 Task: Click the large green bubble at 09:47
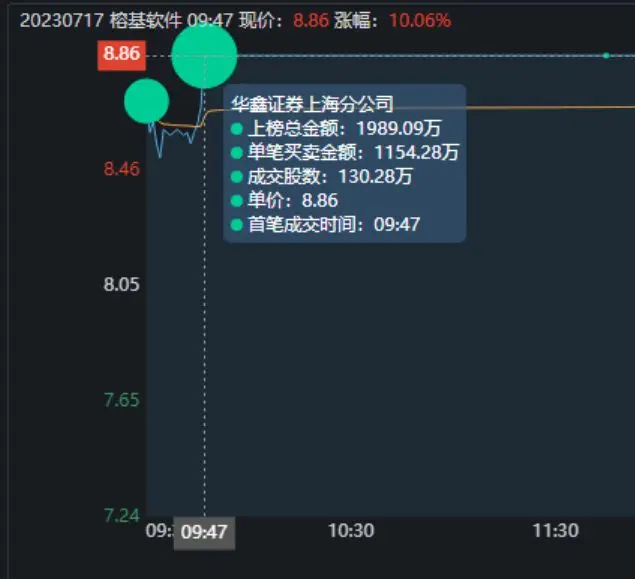204,57
